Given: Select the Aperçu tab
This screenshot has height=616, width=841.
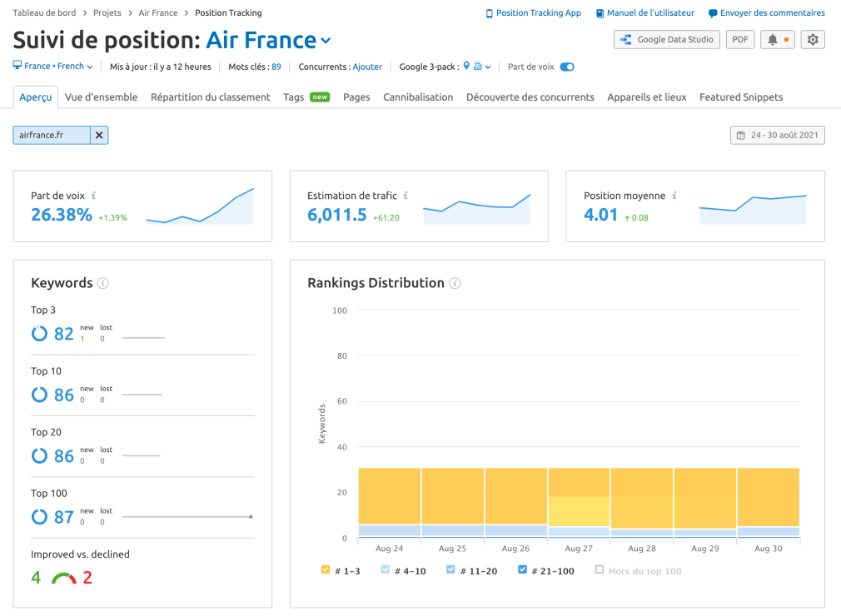Looking at the screenshot, I should tap(36, 97).
